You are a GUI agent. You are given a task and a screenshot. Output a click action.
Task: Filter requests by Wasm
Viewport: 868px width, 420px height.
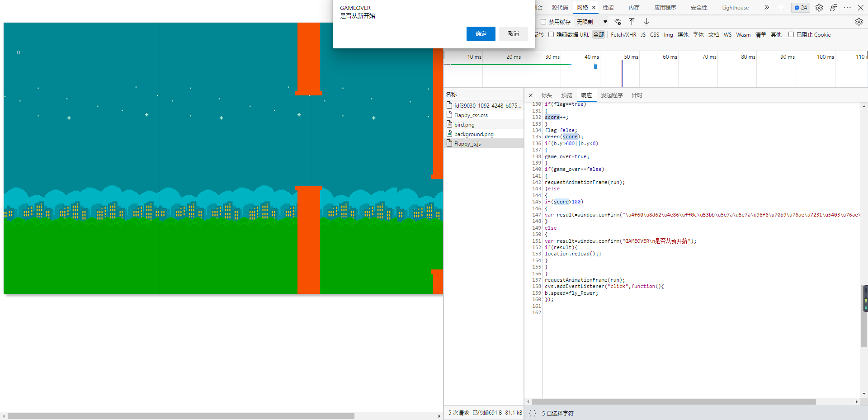click(743, 35)
